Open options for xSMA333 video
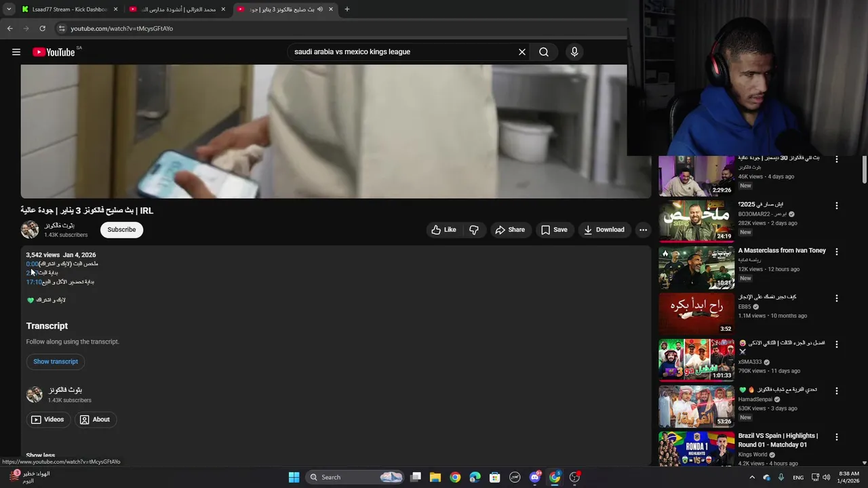This screenshot has height=488, width=868. pos(836,344)
